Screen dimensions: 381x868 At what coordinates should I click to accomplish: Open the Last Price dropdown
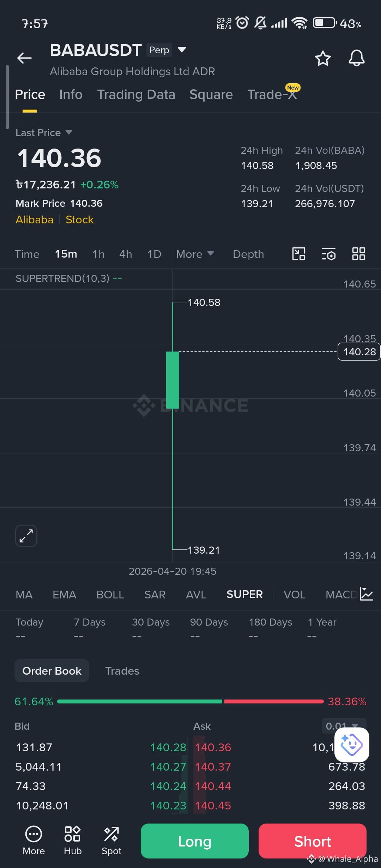[x=44, y=133]
